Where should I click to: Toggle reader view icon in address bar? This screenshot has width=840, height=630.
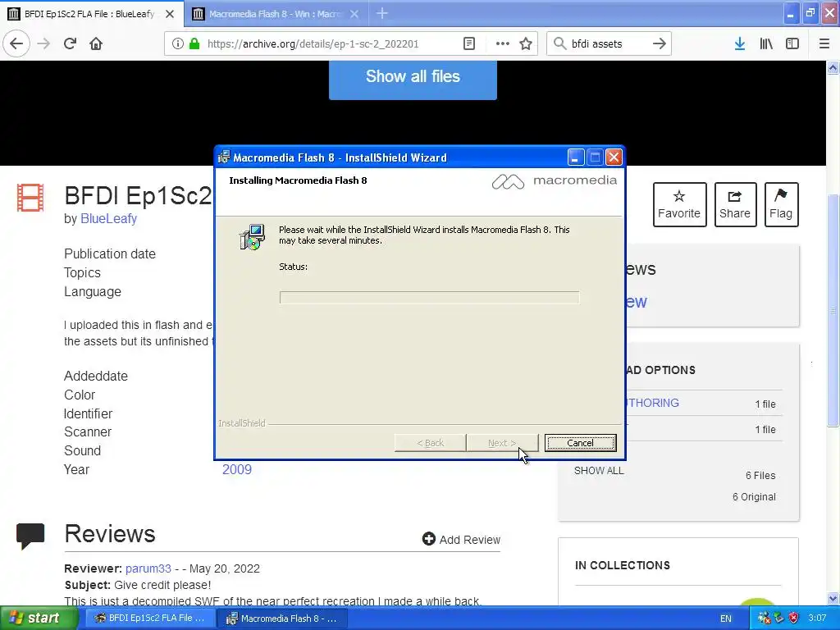tap(468, 43)
